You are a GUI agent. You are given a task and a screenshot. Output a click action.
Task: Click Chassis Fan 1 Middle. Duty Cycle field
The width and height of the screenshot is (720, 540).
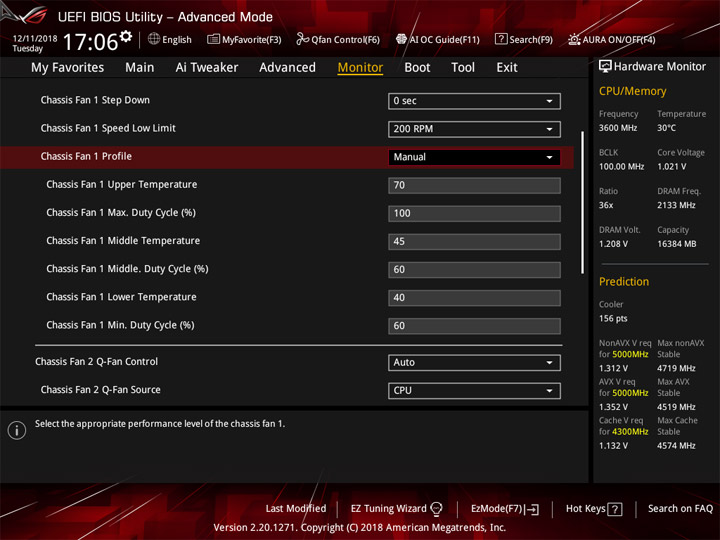coord(474,270)
